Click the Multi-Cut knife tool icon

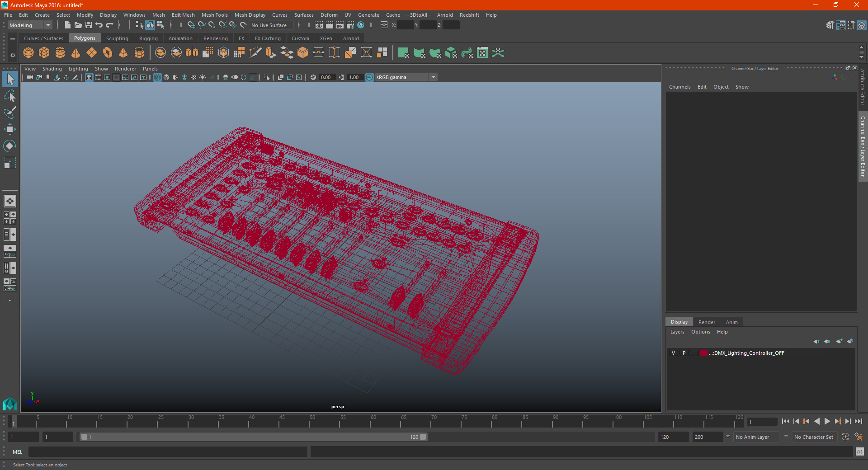coord(255,53)
